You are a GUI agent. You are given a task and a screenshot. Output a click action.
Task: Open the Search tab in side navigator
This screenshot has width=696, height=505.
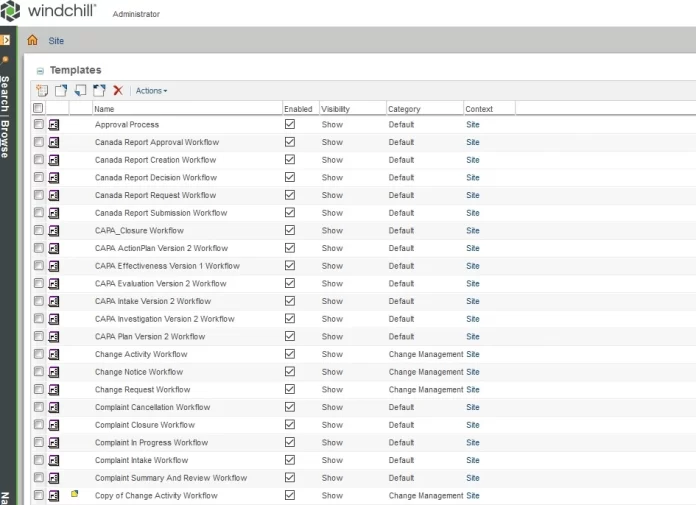(4, 94)
